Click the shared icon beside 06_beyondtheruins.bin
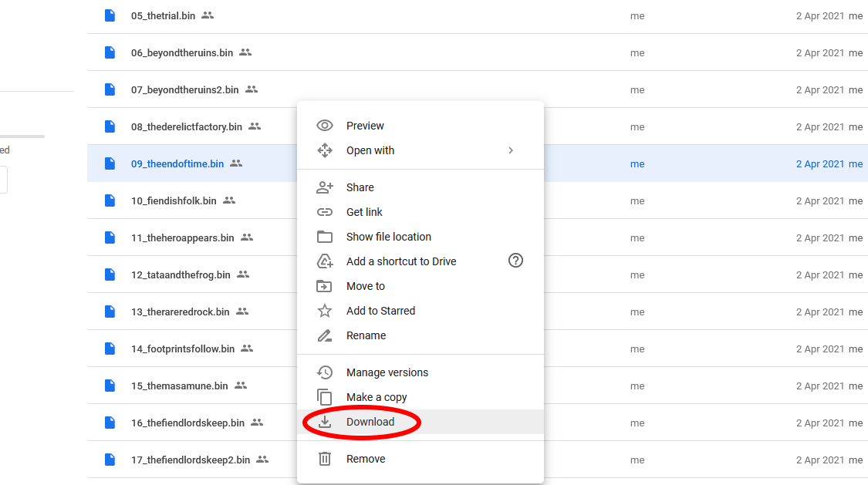 245,52
